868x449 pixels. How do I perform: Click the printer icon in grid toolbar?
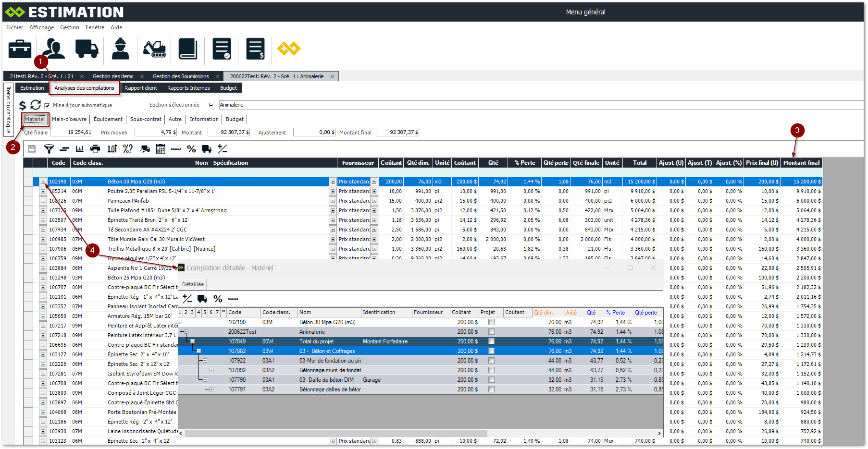point(95,149)
